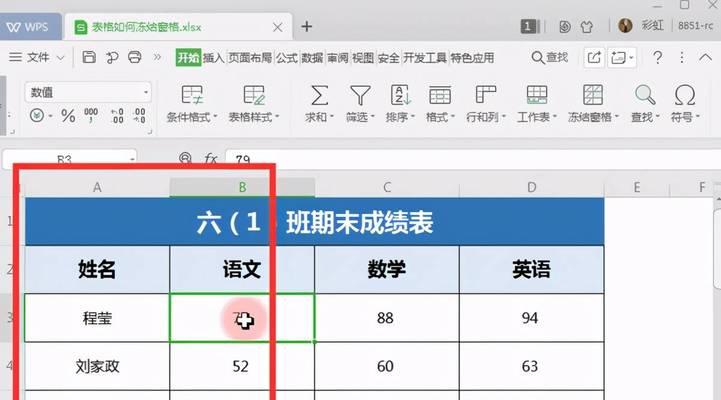This screenshot has height=400, width=721.
Task: Switch to the 安全 ribbon tab
Action: [389, 58]
